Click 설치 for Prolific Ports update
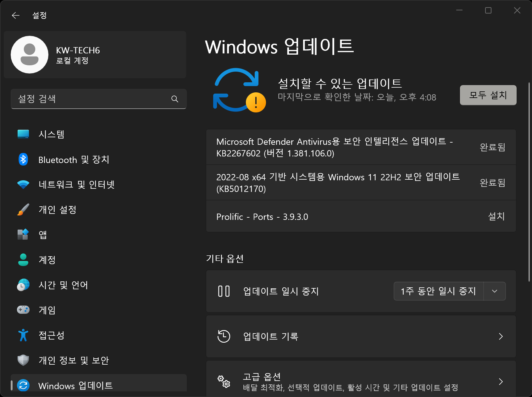Screen dimensions: 532x397 496,216
